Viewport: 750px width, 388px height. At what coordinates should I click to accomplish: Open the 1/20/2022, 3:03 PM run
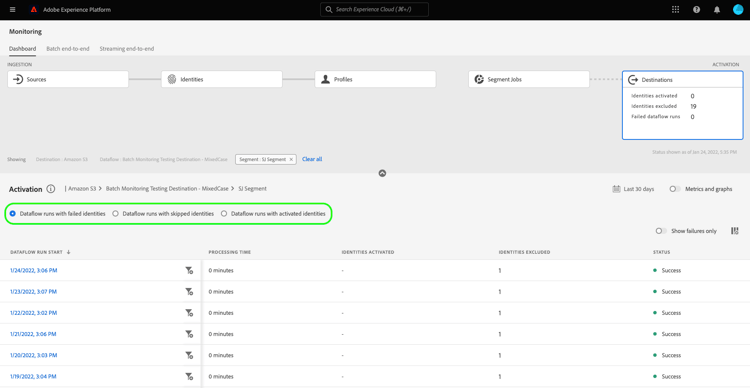[33, 355]
